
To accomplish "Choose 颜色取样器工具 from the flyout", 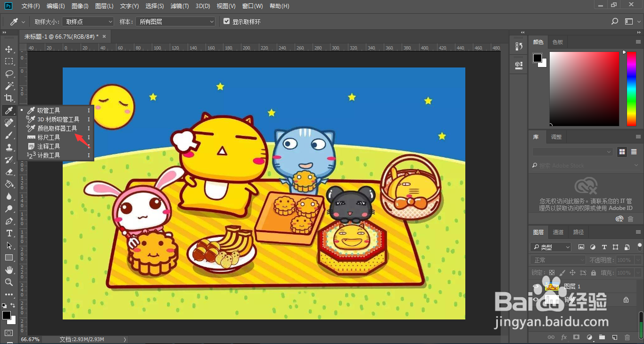I will click(57, 128).
